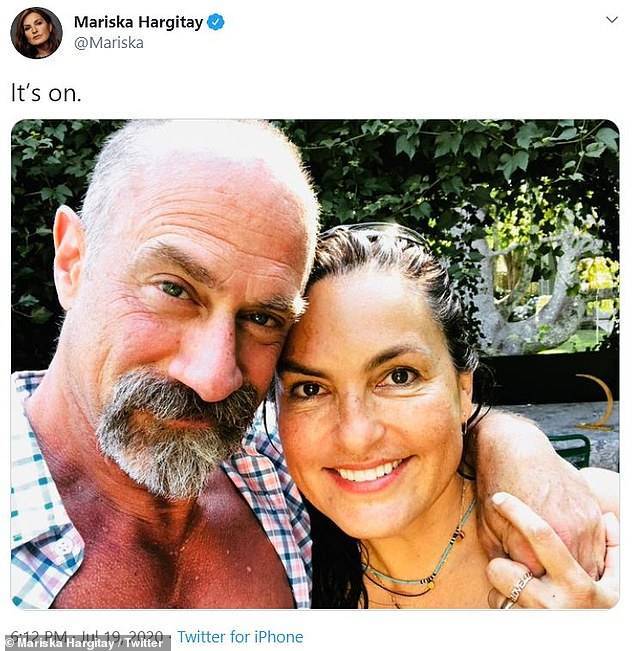Image resolution: width=634 pixels, height=651 pixels.
Task: Click the Jul 19, 2020 date
Action: coord(121,636)
